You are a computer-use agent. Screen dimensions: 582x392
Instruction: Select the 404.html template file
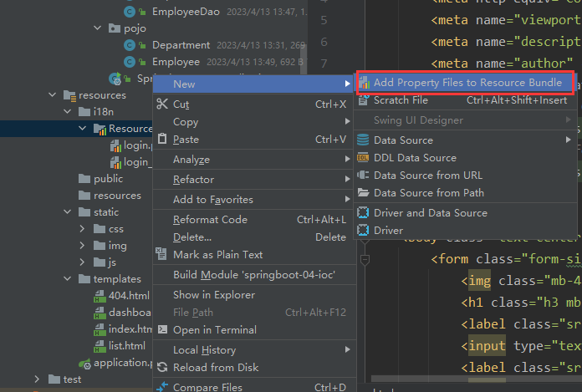click(129, 296)
